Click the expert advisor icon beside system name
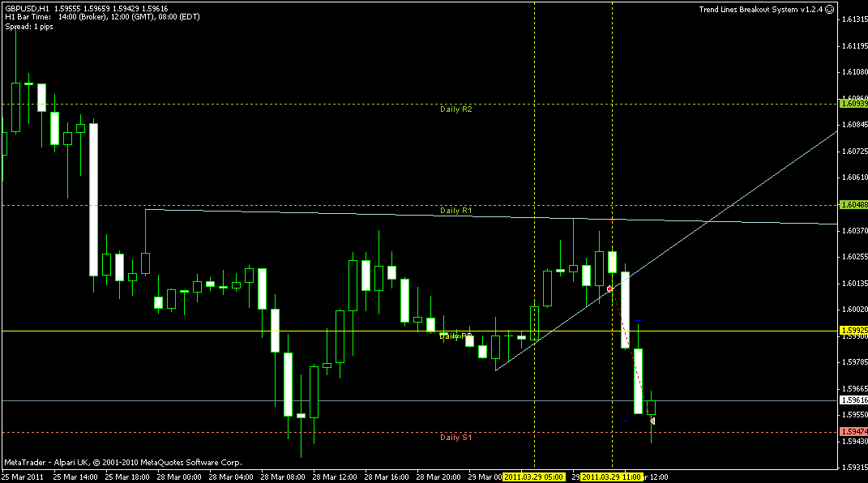 827,9
